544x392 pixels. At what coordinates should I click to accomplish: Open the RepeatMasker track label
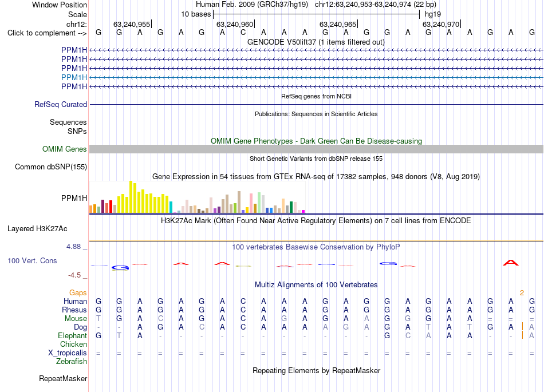coord(63,378)
